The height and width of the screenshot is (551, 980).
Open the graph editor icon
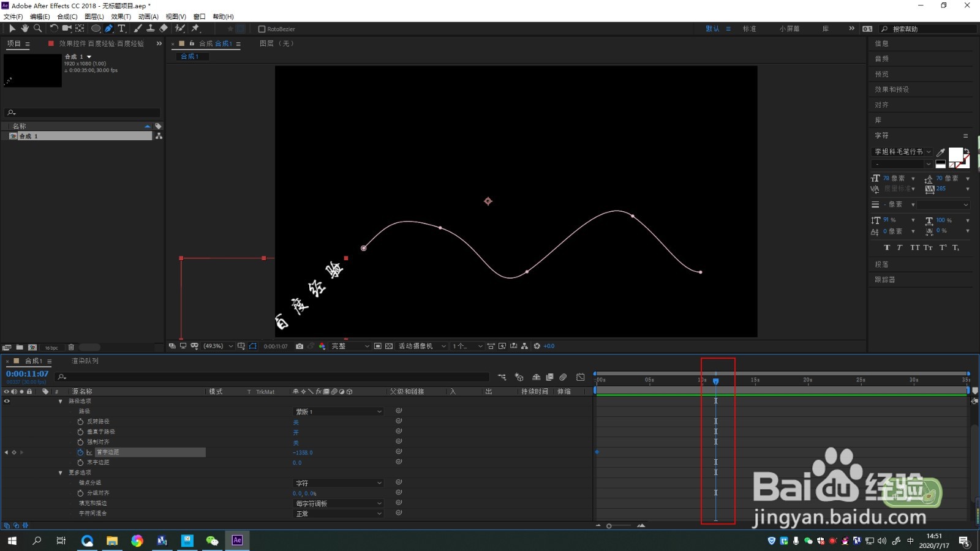[581, 377]
